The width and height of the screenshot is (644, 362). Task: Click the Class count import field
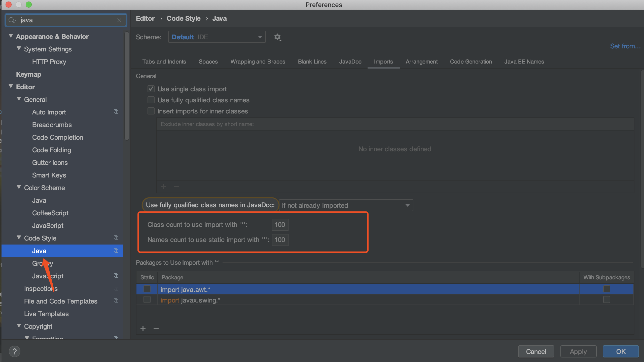[280, 225]
